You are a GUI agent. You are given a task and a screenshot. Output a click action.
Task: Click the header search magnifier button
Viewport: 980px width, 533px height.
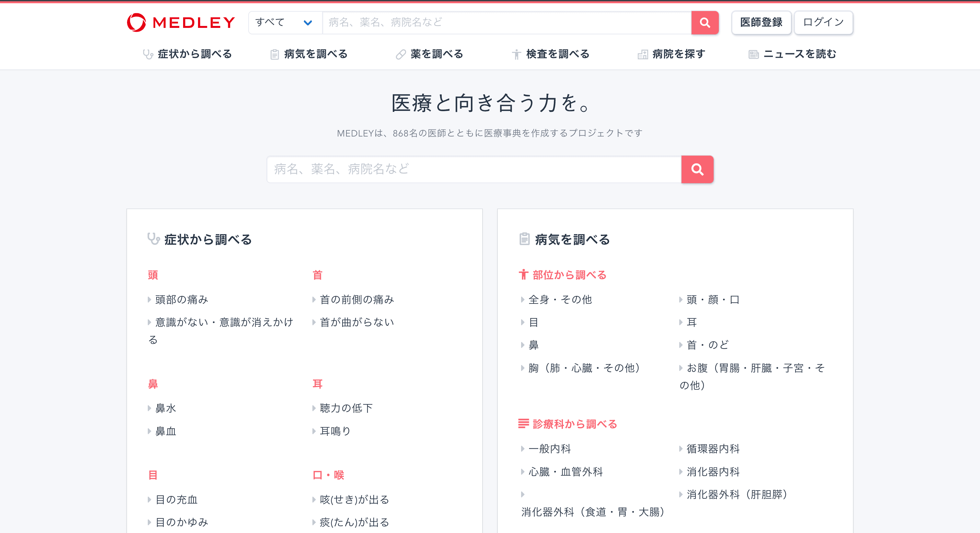[705, 22]
